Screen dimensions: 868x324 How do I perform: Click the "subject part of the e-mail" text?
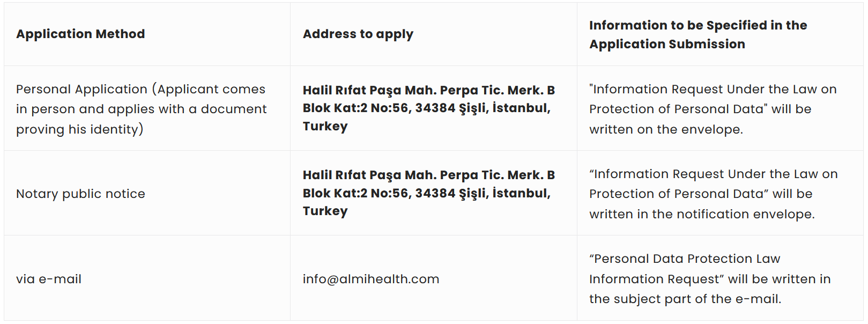685,299
